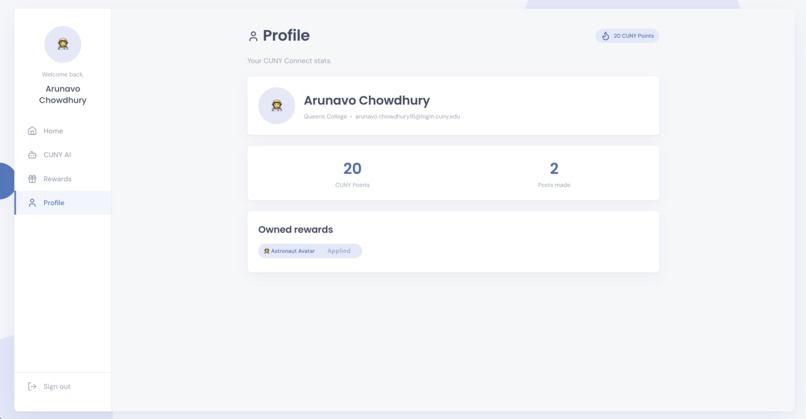
Task: Select the Profile menu item
Action: [x=63, y=203]
